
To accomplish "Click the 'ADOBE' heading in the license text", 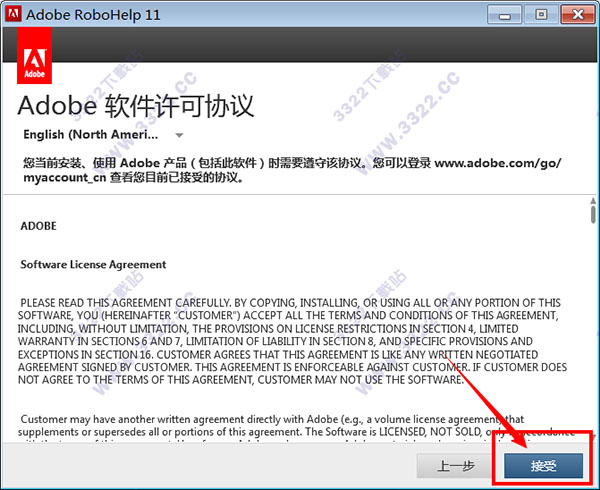I will click(38, 226).
